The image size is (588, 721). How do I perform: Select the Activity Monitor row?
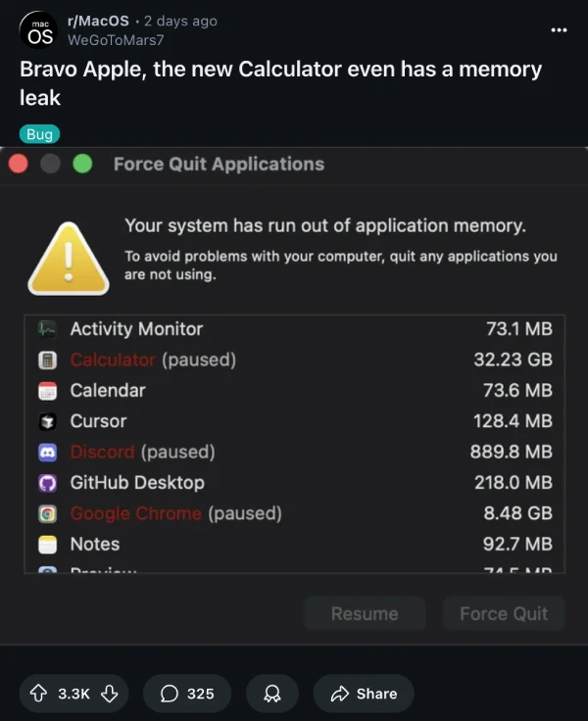pos(294,329)
